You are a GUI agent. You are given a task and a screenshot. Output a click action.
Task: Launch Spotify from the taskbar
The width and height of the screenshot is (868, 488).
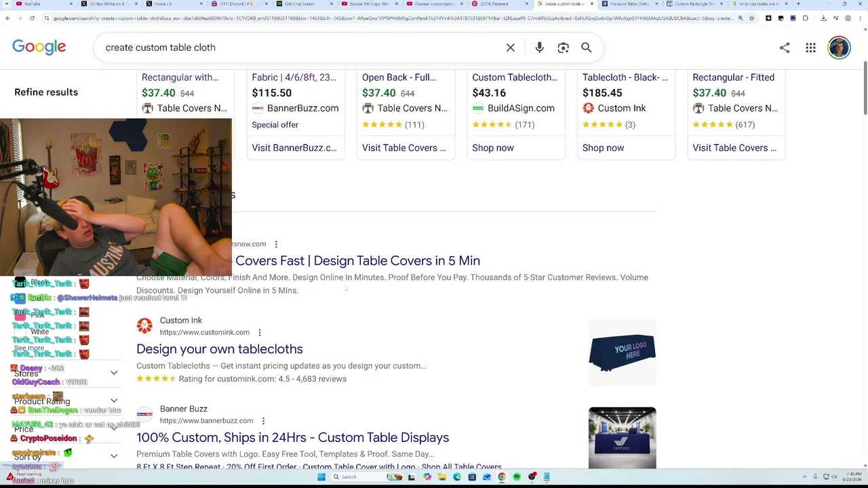click(517, 477)
